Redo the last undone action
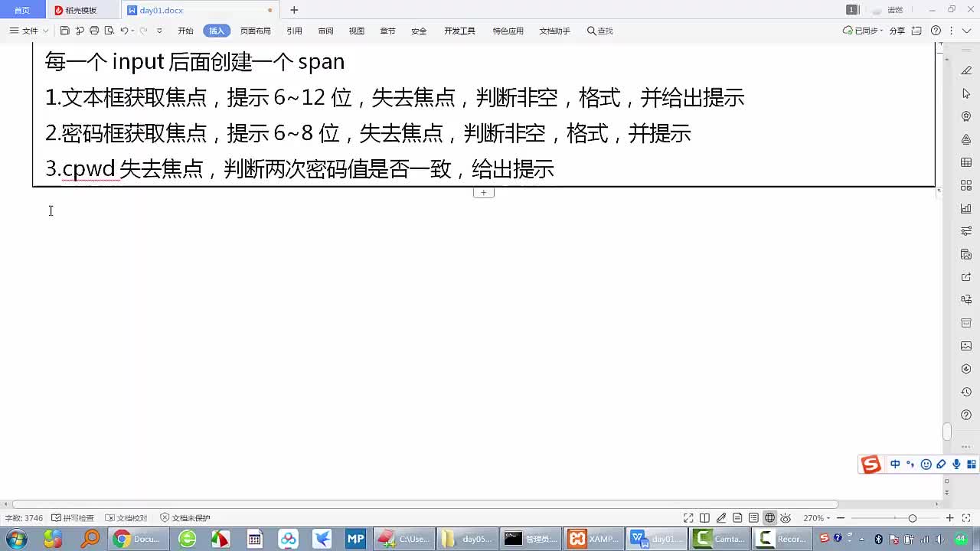980x551 pixels. coord(143,31)
